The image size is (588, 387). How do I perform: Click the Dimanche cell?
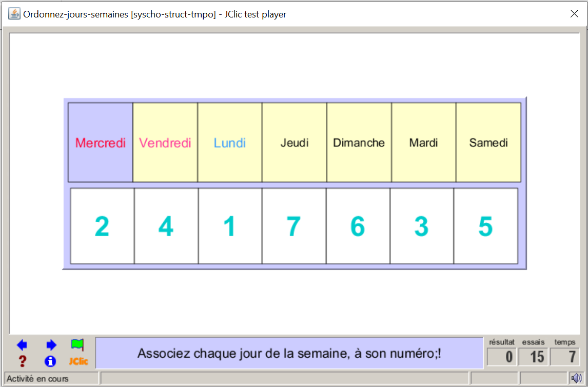359,143
